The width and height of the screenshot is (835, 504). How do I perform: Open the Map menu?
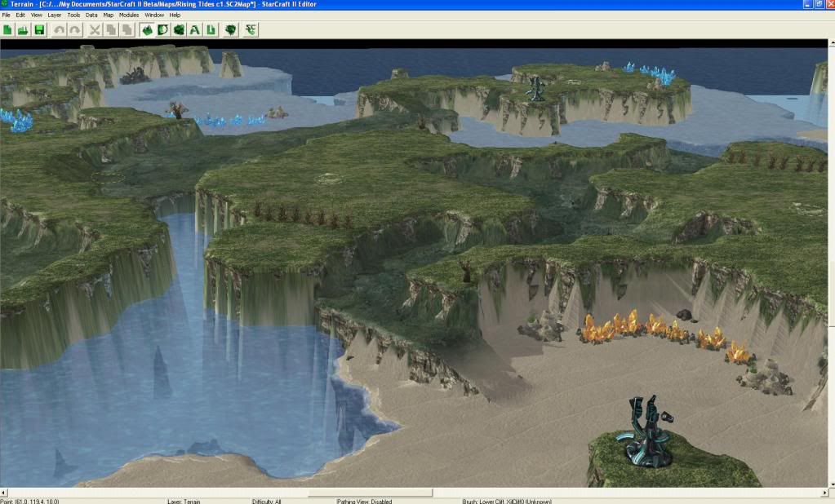pyautogui.click(x=108, y=15)
